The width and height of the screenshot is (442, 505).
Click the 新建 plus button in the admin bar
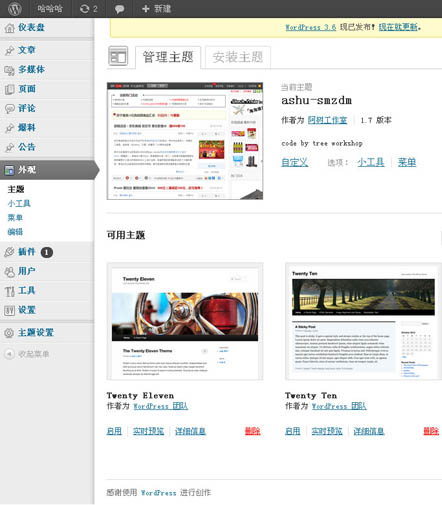tap(156, 9)
